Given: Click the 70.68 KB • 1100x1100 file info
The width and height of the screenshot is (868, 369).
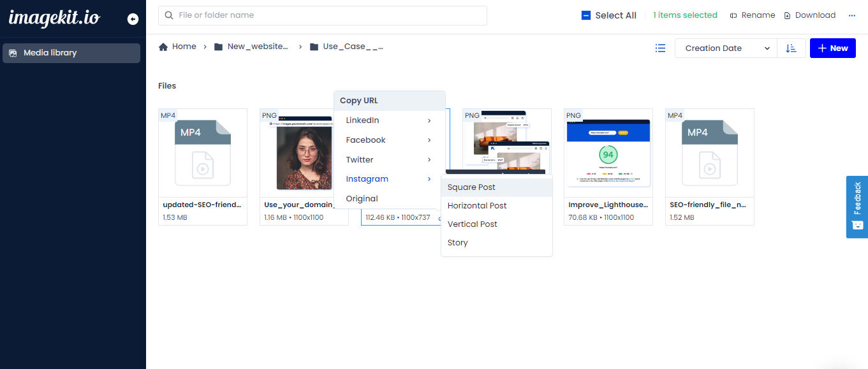Looking at the screenshot, I should (x=601, y=217).
